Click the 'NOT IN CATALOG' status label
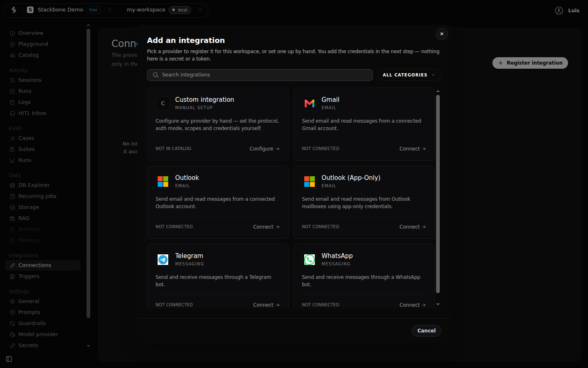The image size is (588, 368). pyautogui.click(x=174, y=149)
